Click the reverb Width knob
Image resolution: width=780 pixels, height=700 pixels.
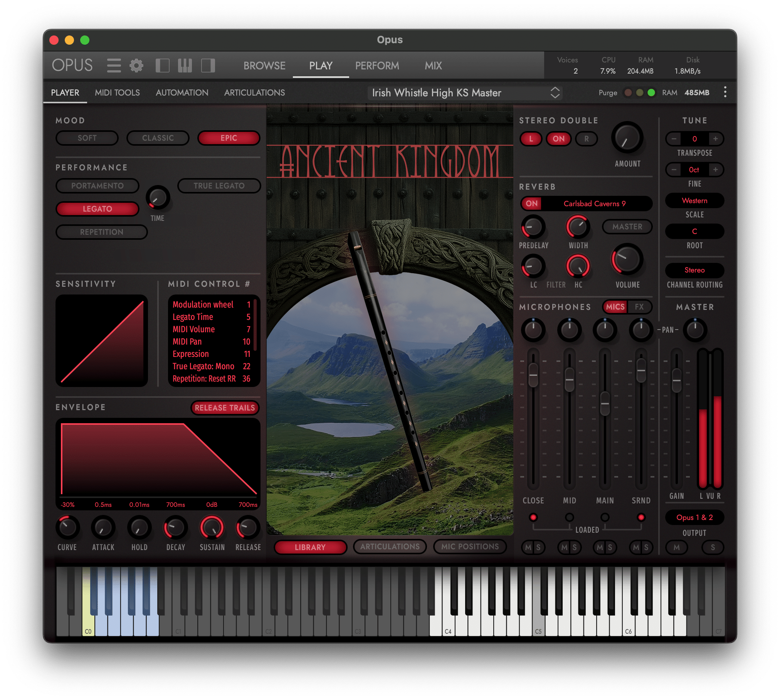coord(578,227)
